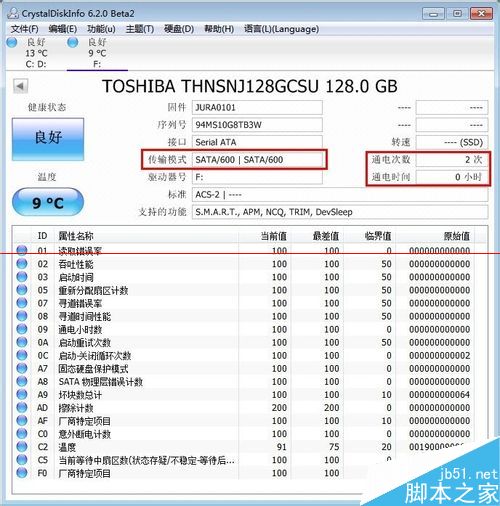Open the 帮助(H) menu
The image size is (500, 506).
pos(219,29)
